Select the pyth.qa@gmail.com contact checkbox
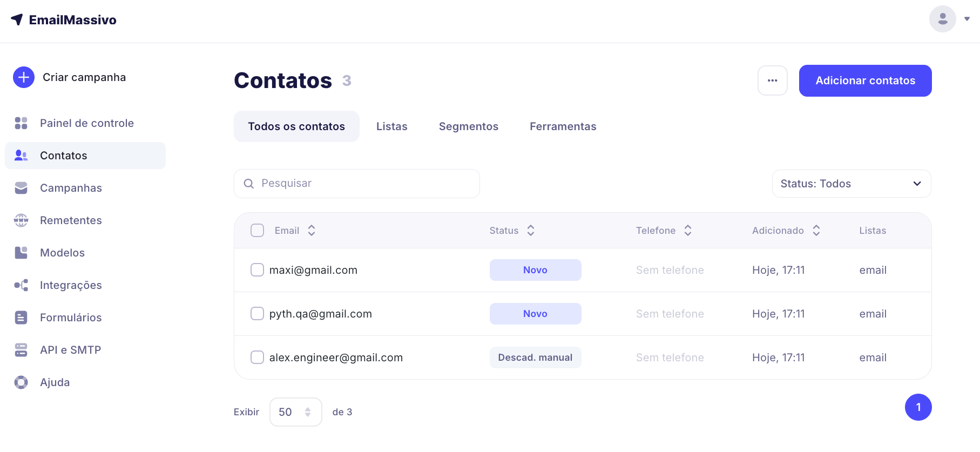Screen dimensions: 980x452 pyautogui.click(x=258, y=314)
